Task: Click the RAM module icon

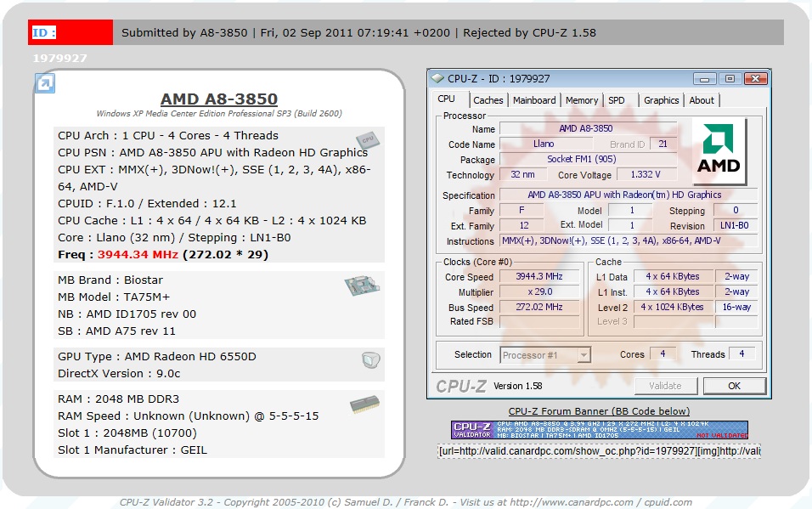Action: (364, 405)
